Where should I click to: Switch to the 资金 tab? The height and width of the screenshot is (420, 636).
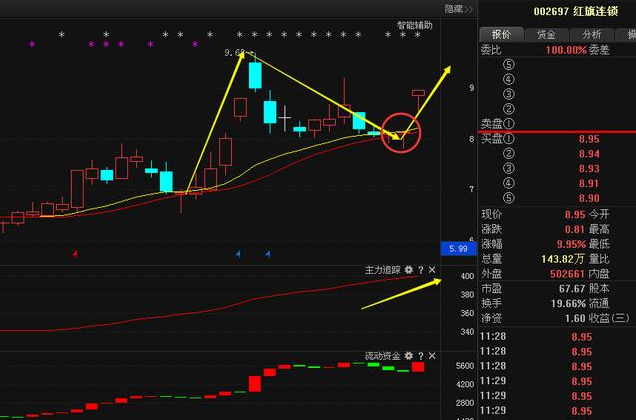coord(546,34)
